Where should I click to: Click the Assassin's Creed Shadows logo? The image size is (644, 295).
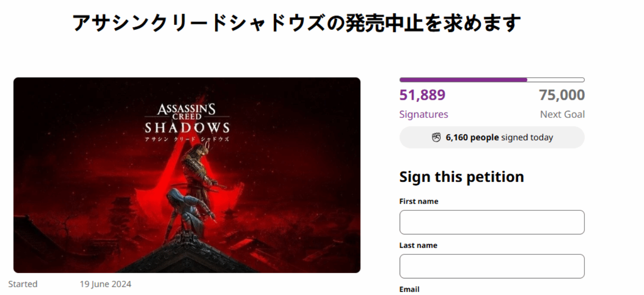187,119
